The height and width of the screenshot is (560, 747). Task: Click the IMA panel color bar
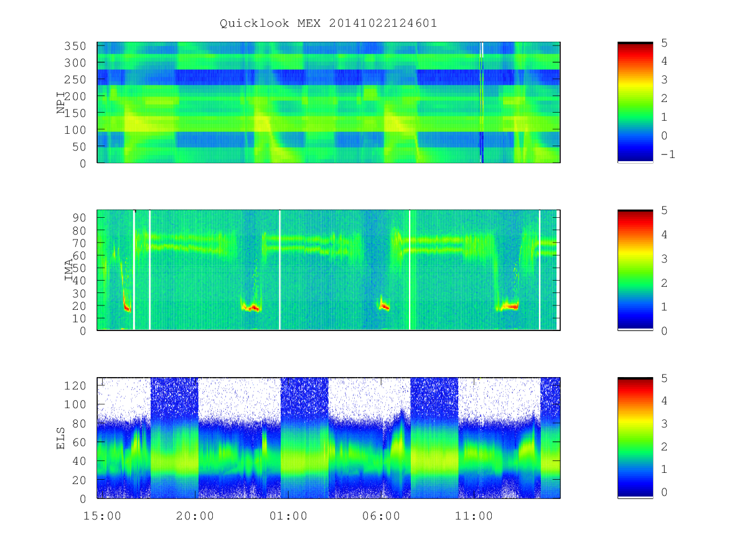click(635, 269)
